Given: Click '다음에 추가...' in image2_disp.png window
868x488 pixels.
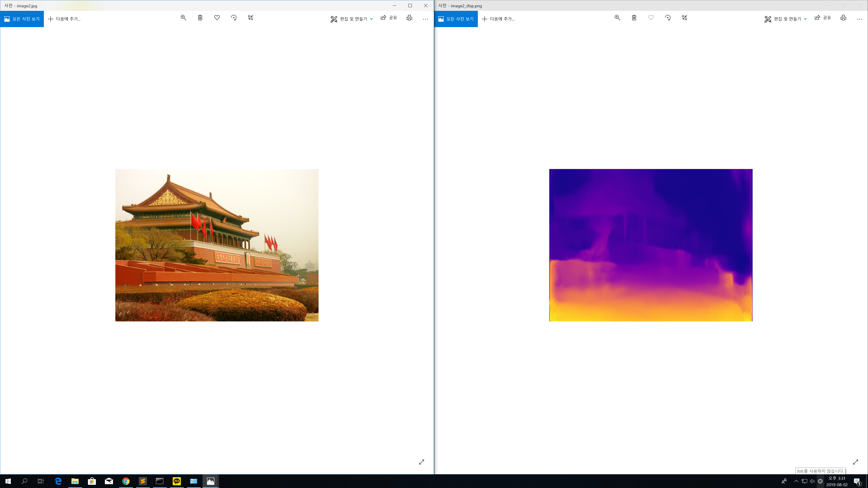Looking at the screenshot, I should (498, 19).
